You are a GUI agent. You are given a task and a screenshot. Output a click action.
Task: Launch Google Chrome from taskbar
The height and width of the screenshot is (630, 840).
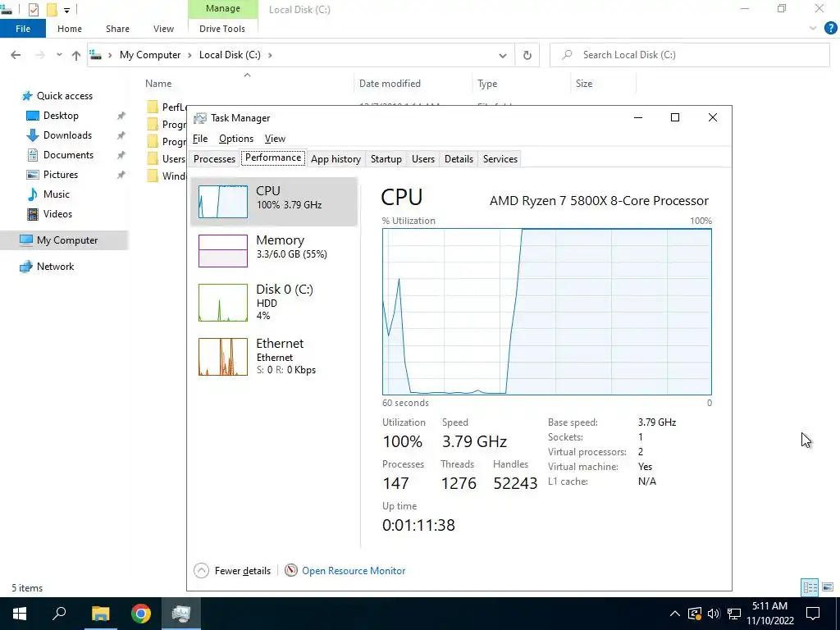[141, 614]
